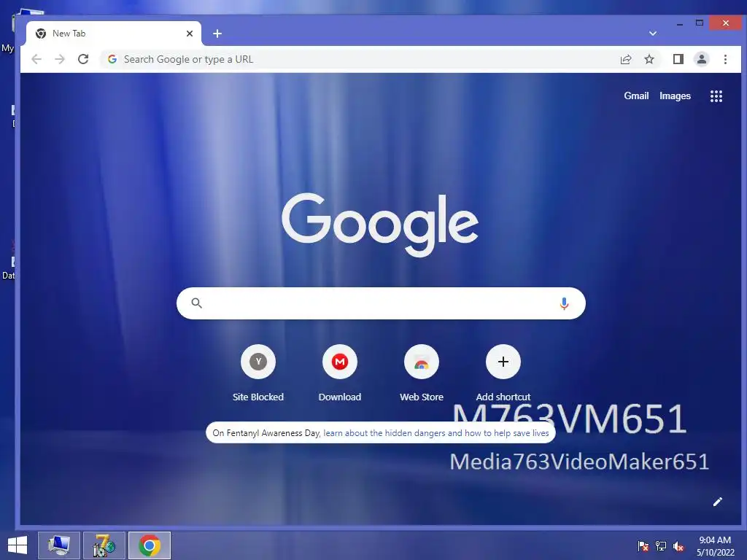Open the 7 globe app on taskbar

(104, 545)
